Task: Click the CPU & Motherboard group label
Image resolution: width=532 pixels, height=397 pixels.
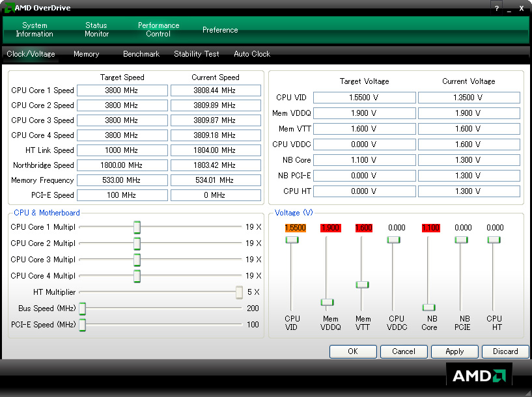Action: (x=47, y=213)
